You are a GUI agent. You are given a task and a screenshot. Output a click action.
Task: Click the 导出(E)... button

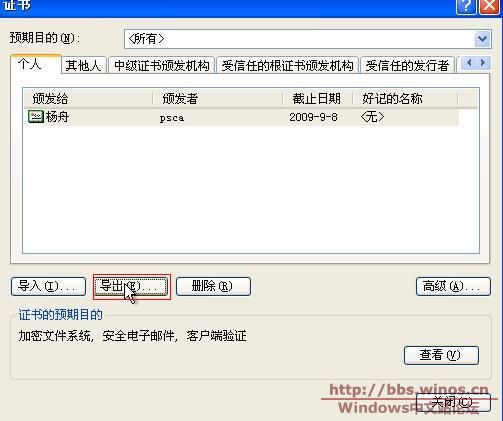point(131,286)
